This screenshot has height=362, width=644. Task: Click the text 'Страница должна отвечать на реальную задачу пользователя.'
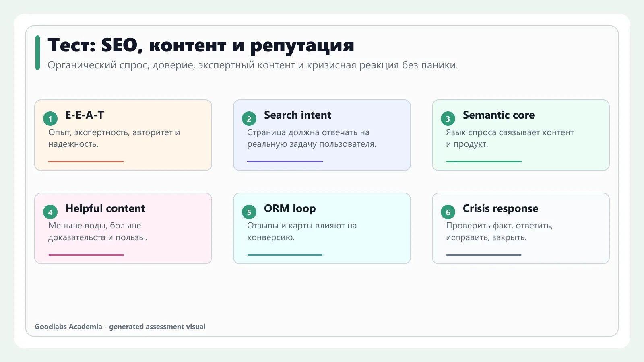tap(312, 138)
